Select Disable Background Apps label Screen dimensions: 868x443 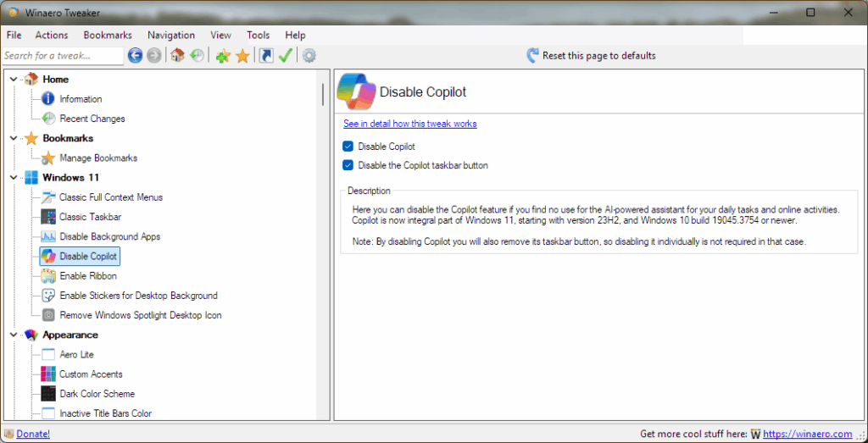pyautogui.click(x=110, y=236)
